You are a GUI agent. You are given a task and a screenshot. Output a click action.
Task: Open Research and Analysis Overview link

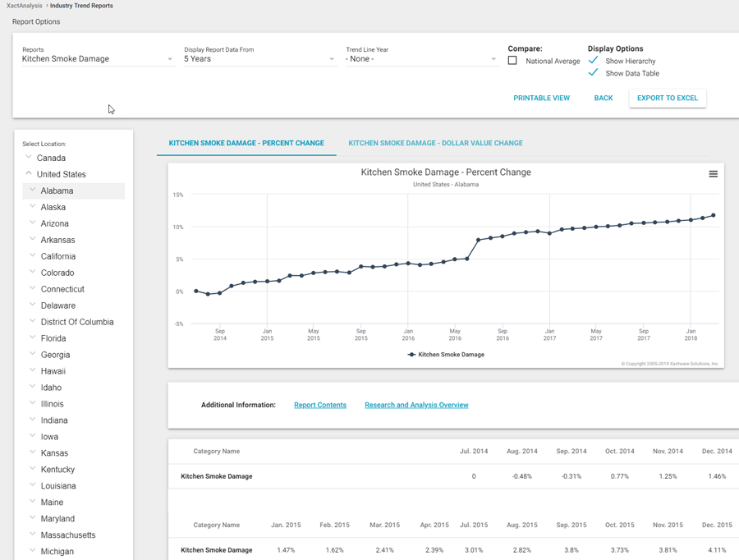[416, 405]
